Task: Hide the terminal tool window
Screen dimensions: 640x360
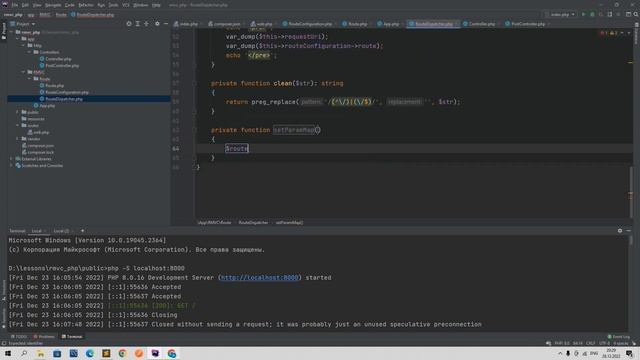Action: click(629, 231)
